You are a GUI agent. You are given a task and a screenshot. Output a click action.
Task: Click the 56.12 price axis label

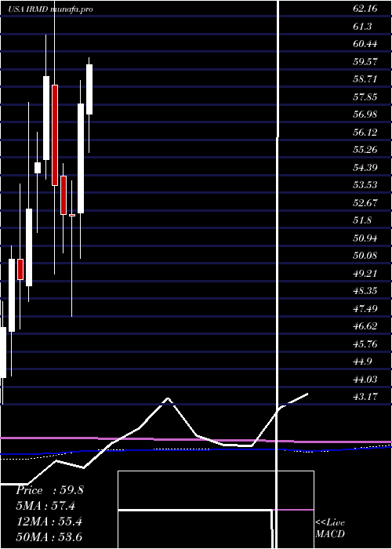pyautogui.click(x=365, y=132)
